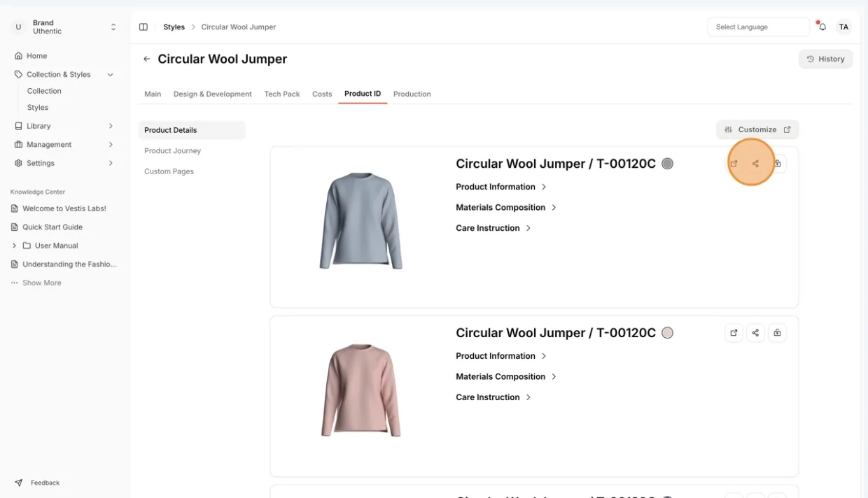Open Custom Pages section

tap(169, 171)
